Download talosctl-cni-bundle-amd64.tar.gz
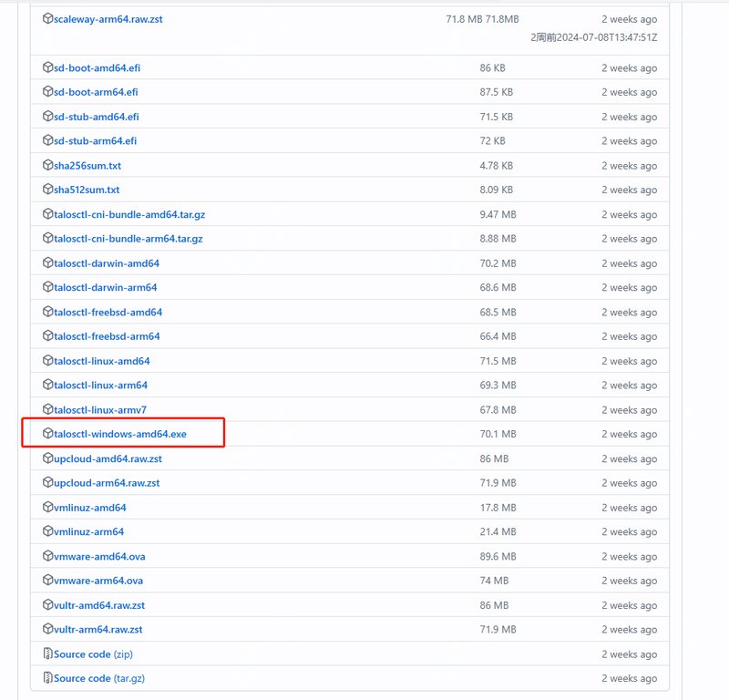This screenshot has height=700, width=729. tap(128, 214)
